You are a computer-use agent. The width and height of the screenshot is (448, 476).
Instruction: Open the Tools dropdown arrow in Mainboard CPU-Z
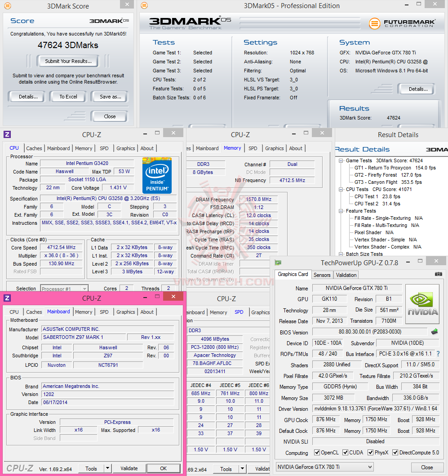point(107,468)
